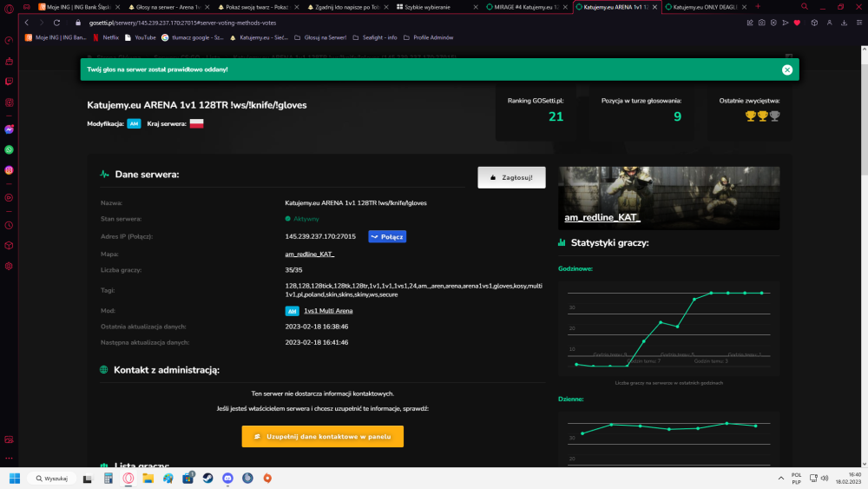The image size is (868, 489).
Task: Open Steam from the taskbar
Action: [x=207, y=479]
